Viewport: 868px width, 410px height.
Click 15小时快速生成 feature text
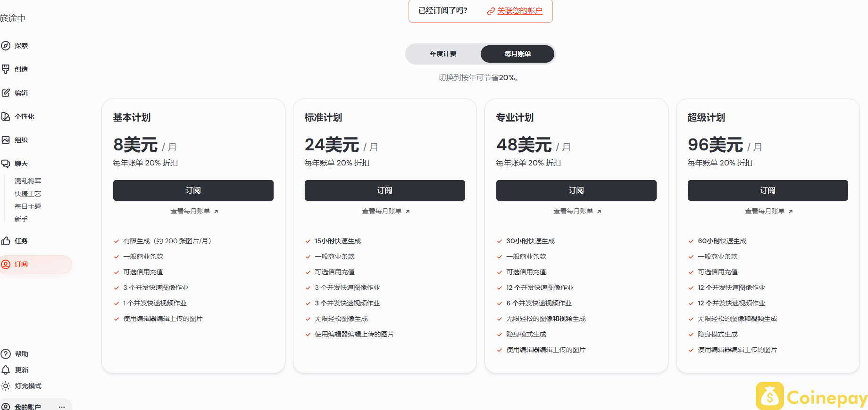[x=338, y=241]
